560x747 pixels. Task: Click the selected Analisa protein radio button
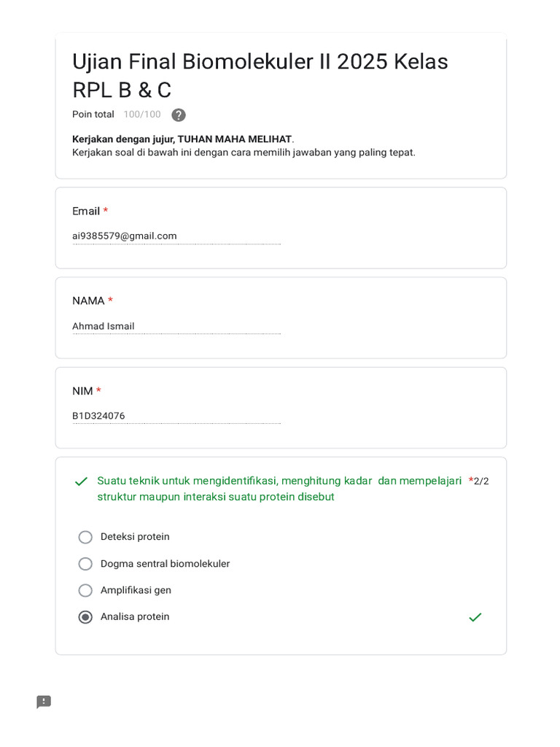[x=85, y=617]
